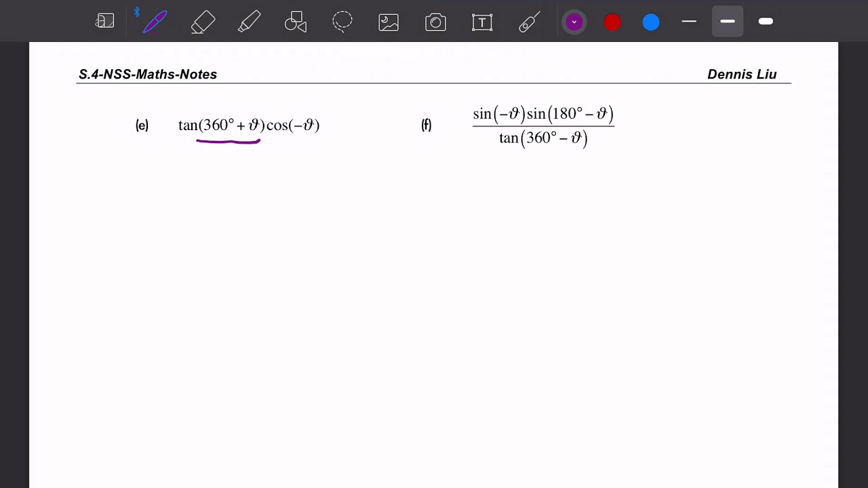The image size is (868, 488).
Task: Select the Pen tool
Action: (155, 22)
